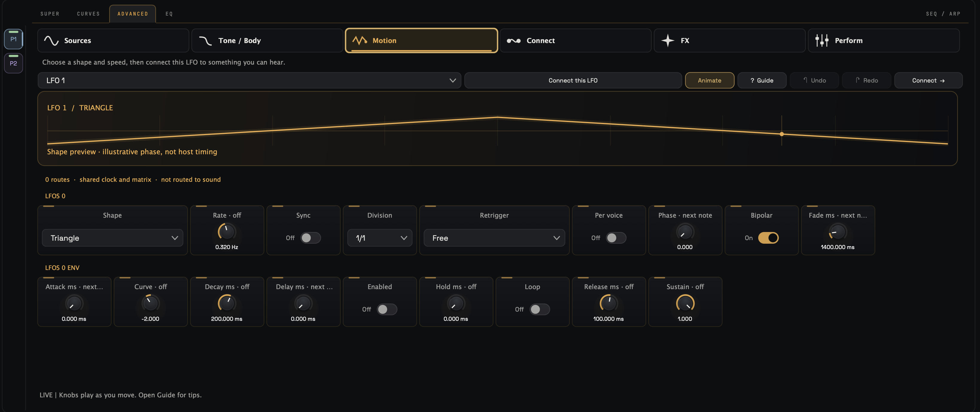Toggle the Sync switch
Screen dimensions: 980x412
pyautogui.click(x=311, y=238)
